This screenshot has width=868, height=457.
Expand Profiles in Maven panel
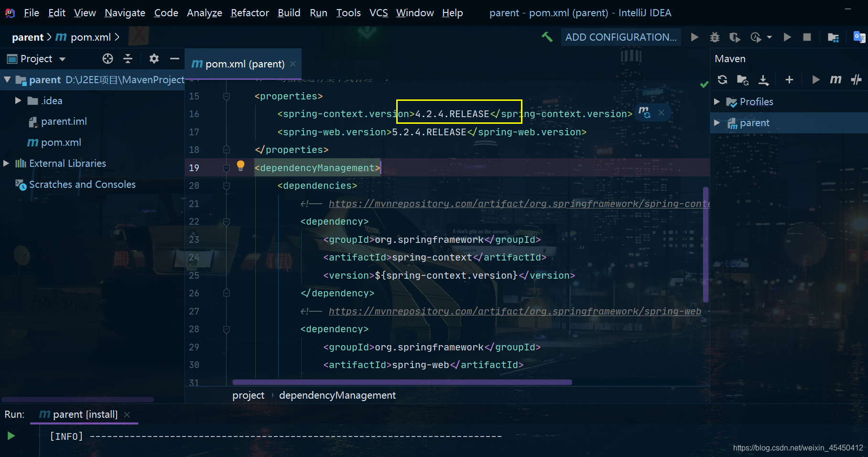[717, 101]
